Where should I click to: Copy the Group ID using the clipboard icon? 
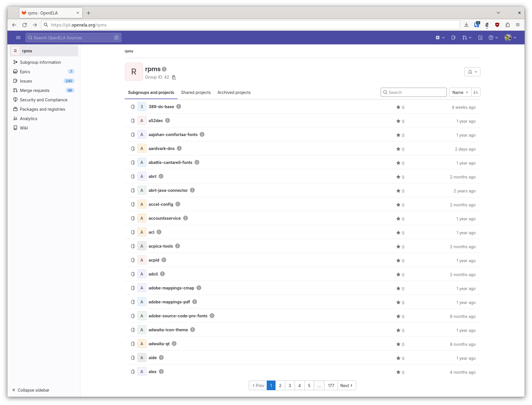pyautogui.click(x=174, y=77)
